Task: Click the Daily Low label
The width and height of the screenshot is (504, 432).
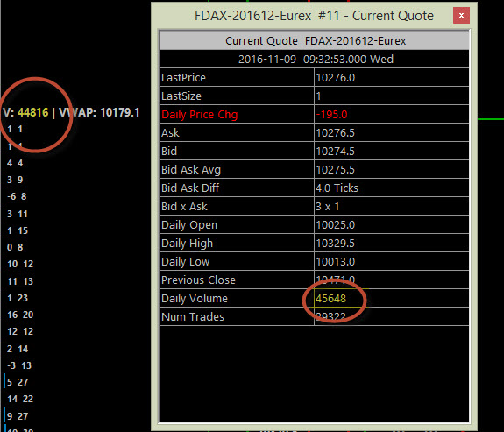Action: [x=185, y=262]
